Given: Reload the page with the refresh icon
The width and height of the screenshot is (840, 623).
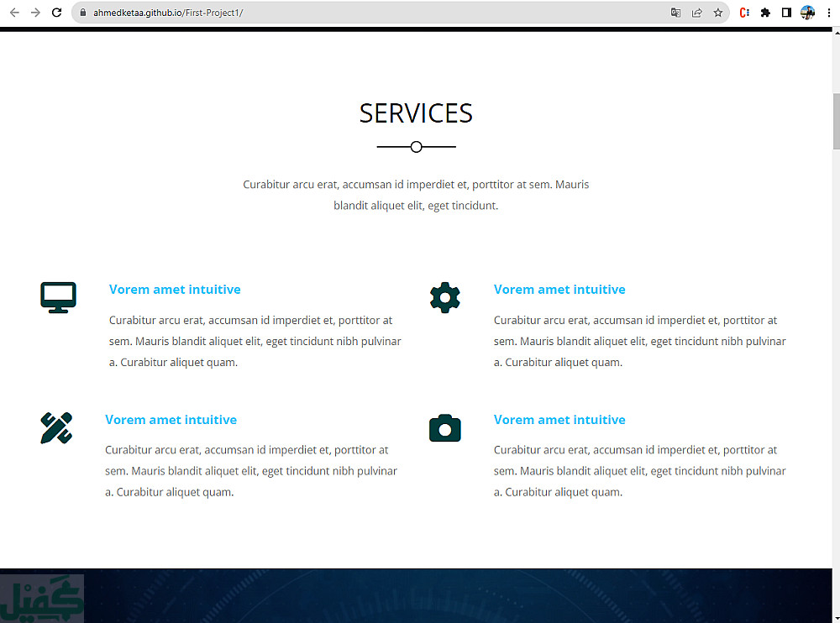Looking at the screenshot, I should click(56, 13).
